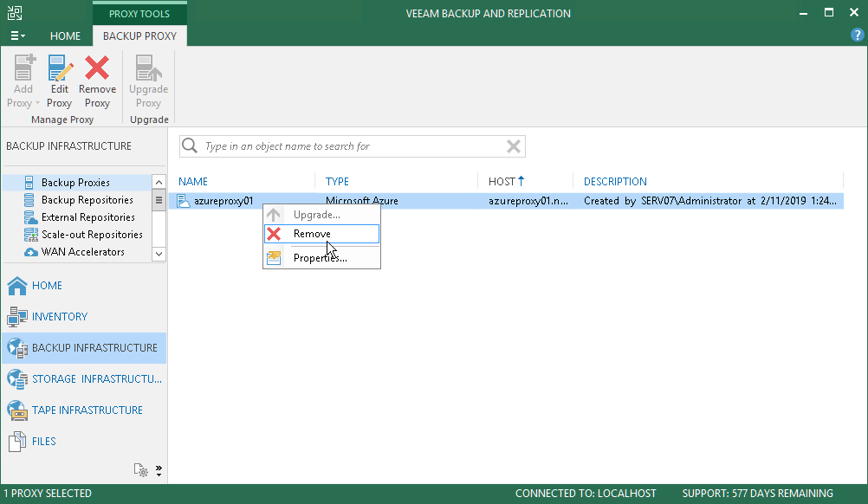The width and height of the screenshot is (868, 504).
Task: Select the BACKUP PROXY ribbon tab
Action: pos(139,36)
